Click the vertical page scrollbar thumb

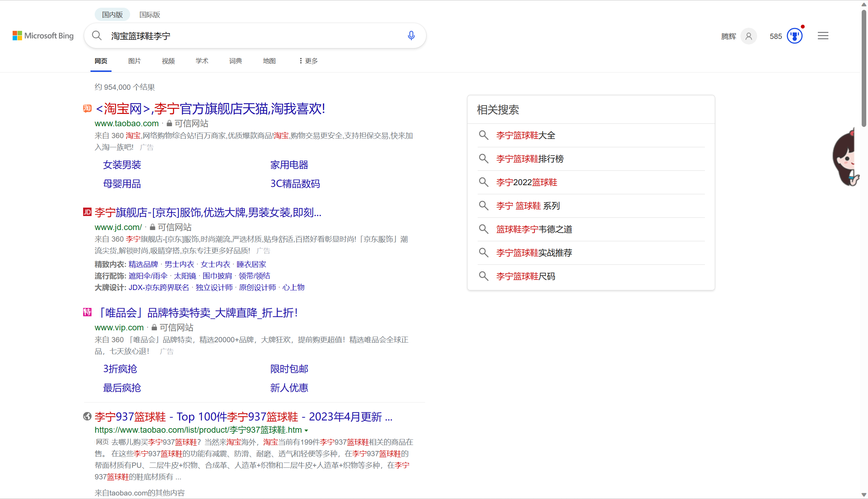[864, 68]
